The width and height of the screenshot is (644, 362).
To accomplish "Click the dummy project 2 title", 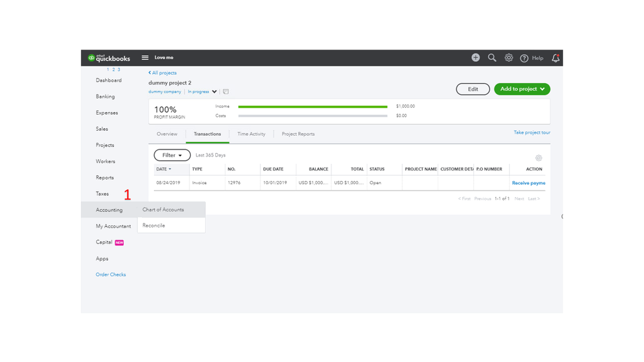I will (x=170, y=83).
